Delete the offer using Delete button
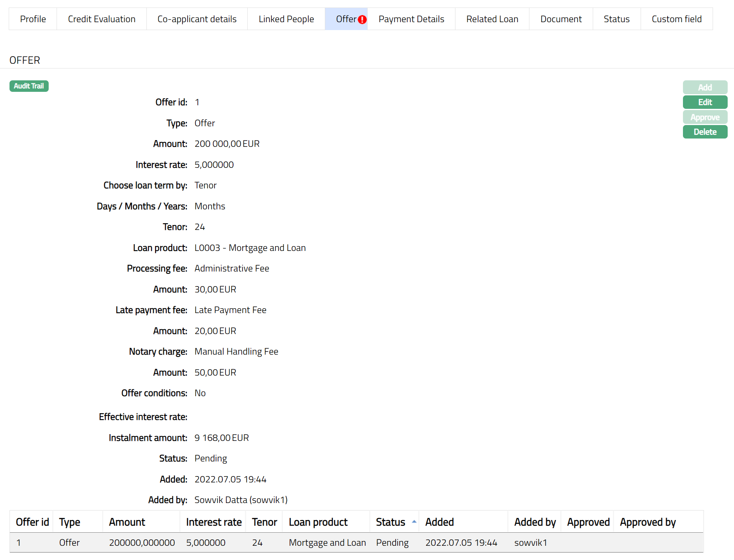The height and width of the screenshot is (560, 734). coord(705,132)
